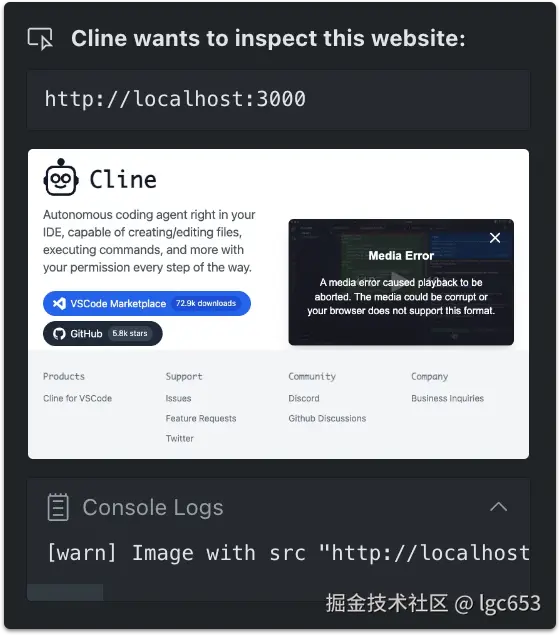
Task: Click the GitHub octocat icon
Action: 59,334
